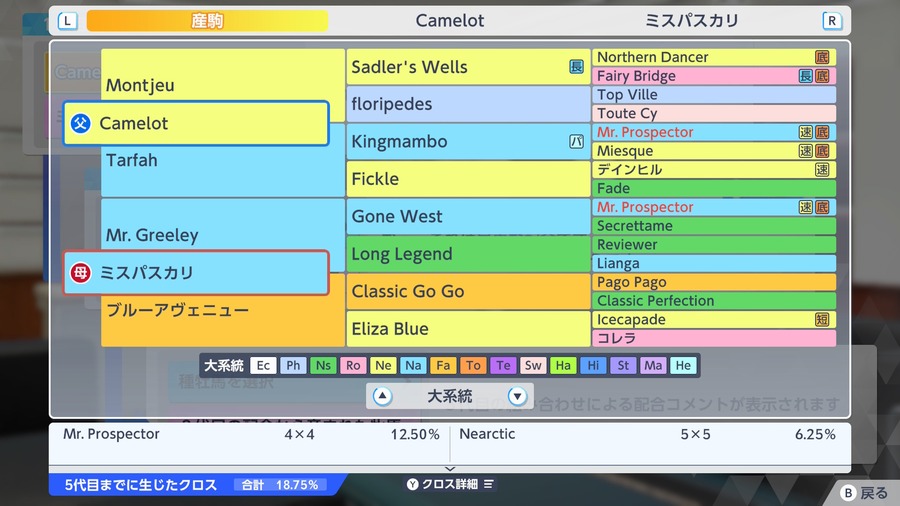Open クロス詳細 with the Y button
This screenshot has width=900, height=506.
point(450,484)
